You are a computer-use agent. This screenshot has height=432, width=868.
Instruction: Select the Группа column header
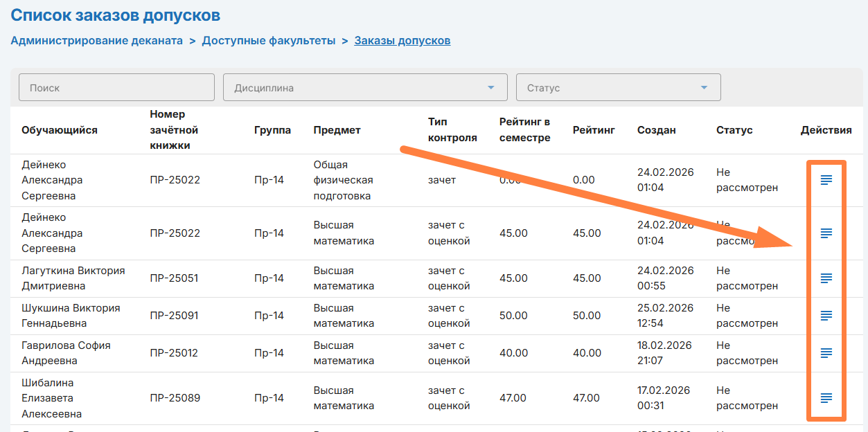pos(272,130)
